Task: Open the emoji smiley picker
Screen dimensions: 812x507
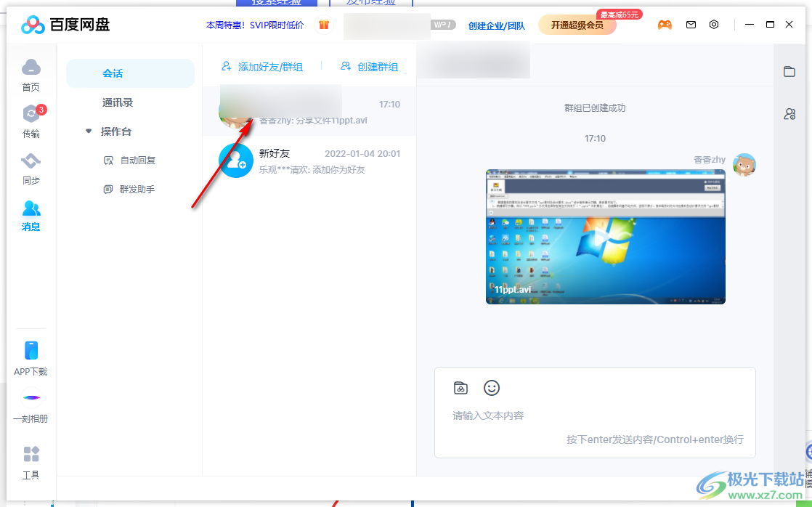Action: (x=492, y=387)
